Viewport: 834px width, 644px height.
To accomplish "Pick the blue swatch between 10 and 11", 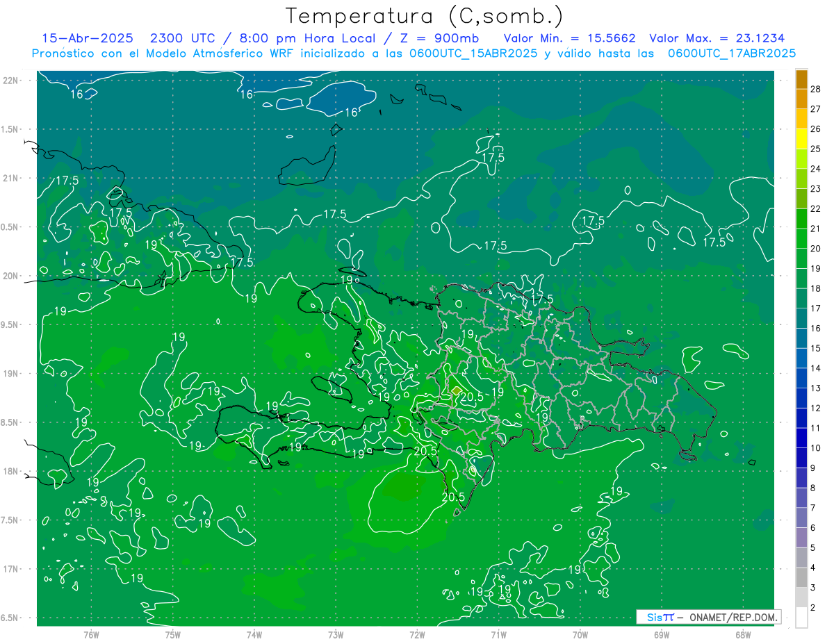I will pyautogui.click(x=802, y=438).
